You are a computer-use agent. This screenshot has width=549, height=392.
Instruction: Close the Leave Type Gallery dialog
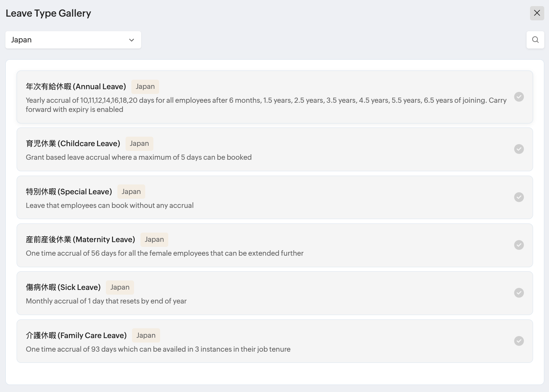[537, 13]
